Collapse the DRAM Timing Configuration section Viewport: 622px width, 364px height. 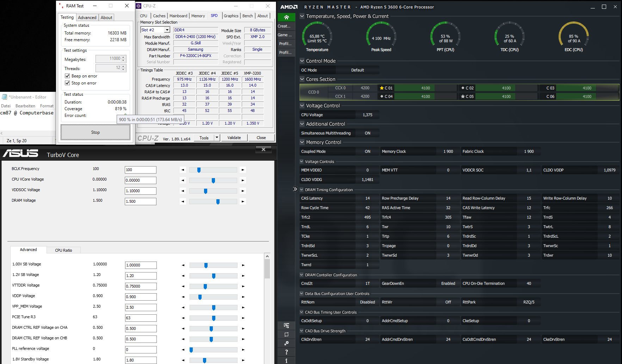(302, 190)
